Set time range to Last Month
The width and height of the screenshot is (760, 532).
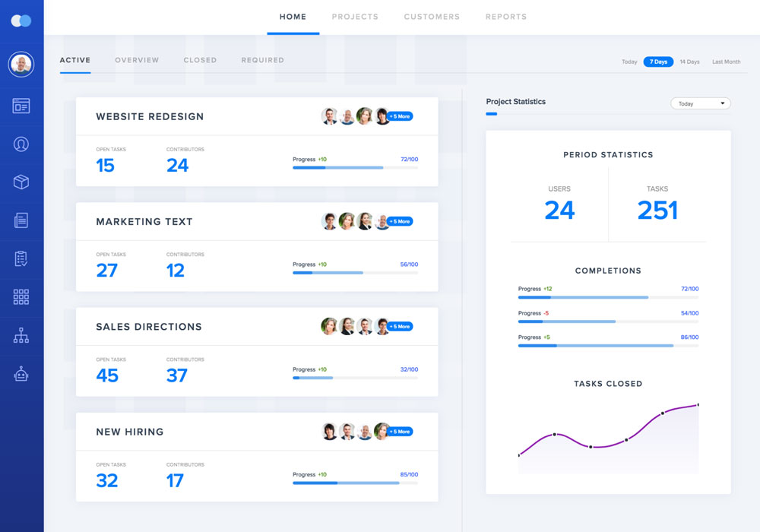tap(726, 62)
